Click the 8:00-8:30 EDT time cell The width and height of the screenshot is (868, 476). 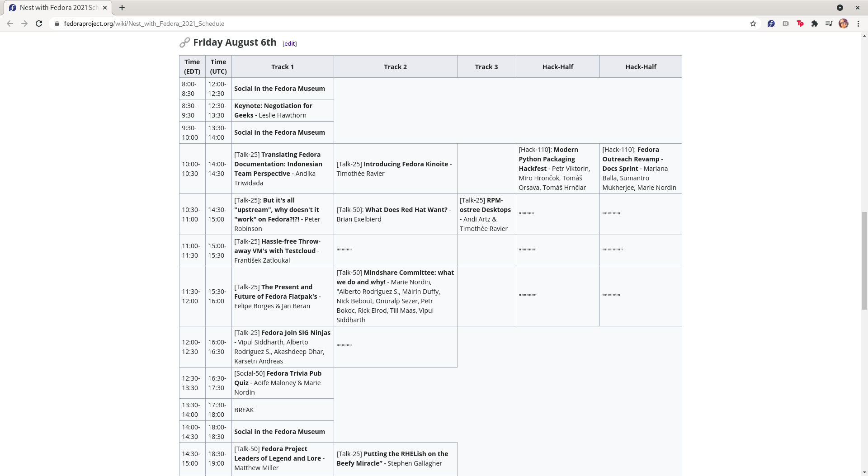pos(192,89)
